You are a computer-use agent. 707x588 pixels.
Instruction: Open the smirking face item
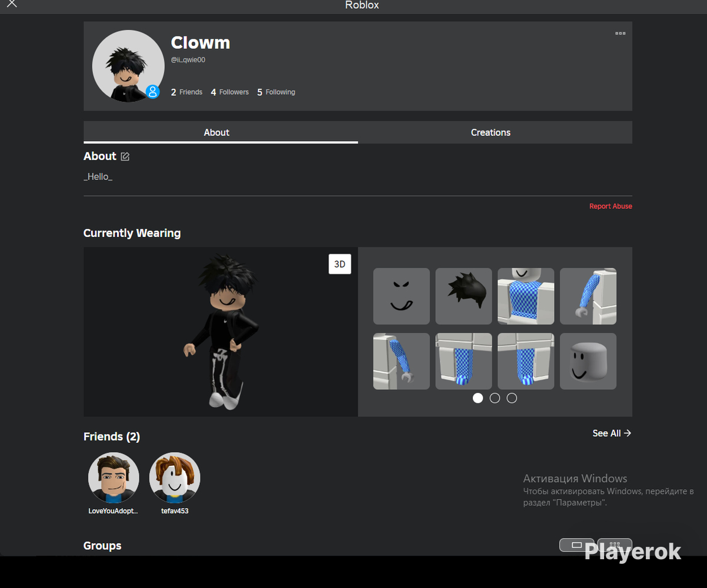[x=401, y=296]
